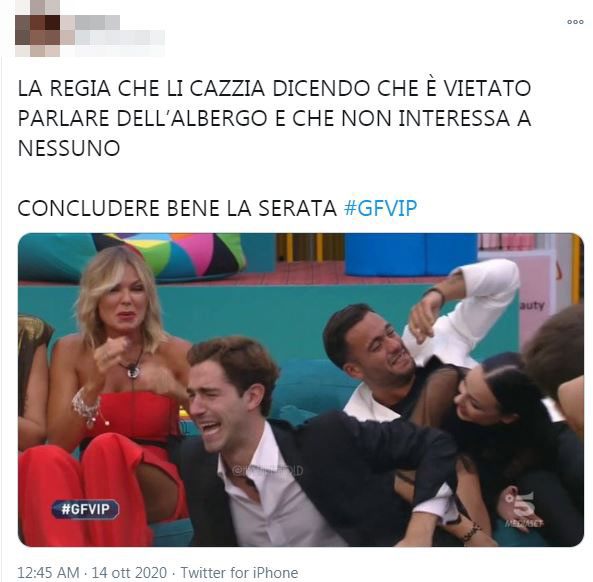Click the blue pouf behind the sofa
This screenshot has height=582, width=593.
pos(410,254)
